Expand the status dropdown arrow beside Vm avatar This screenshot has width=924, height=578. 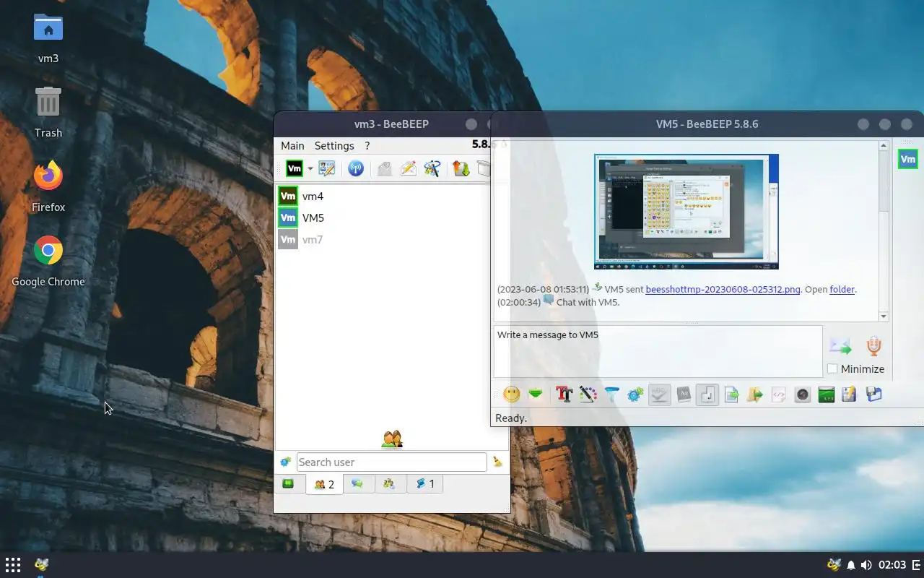(310, 168)
